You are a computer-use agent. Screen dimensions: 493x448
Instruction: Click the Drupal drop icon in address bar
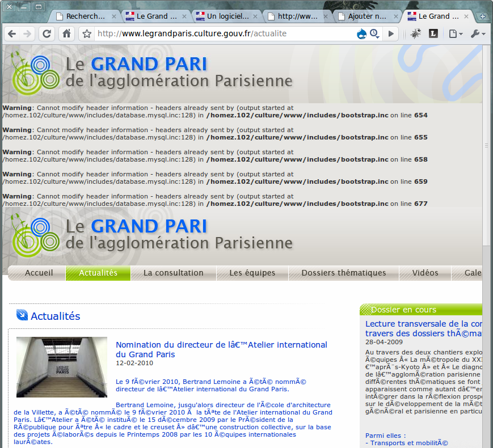click(361, 33)
